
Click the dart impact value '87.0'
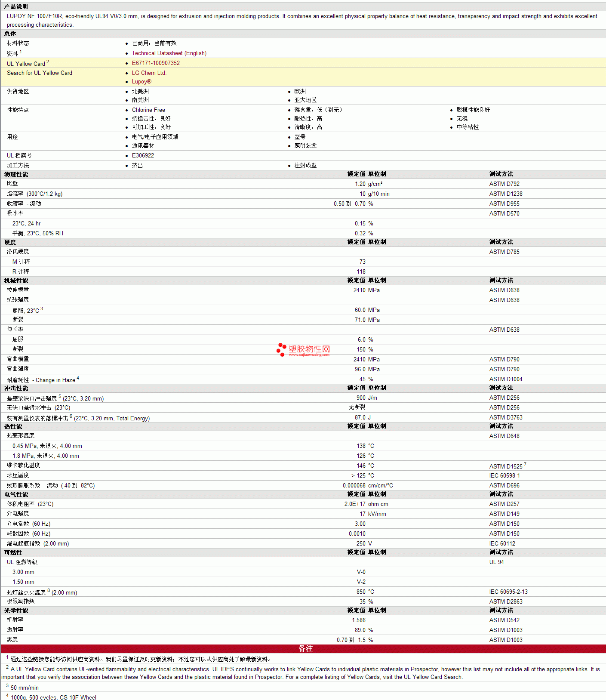click(360, 418)
